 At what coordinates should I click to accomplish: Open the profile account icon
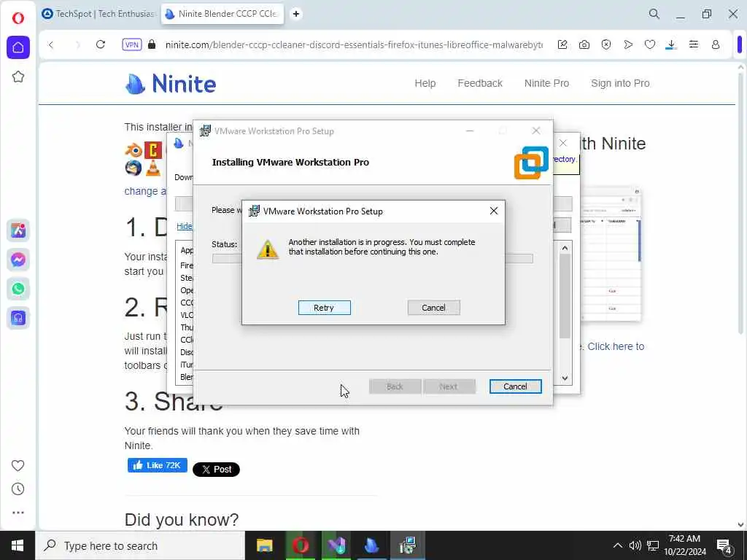pos(716,44)
